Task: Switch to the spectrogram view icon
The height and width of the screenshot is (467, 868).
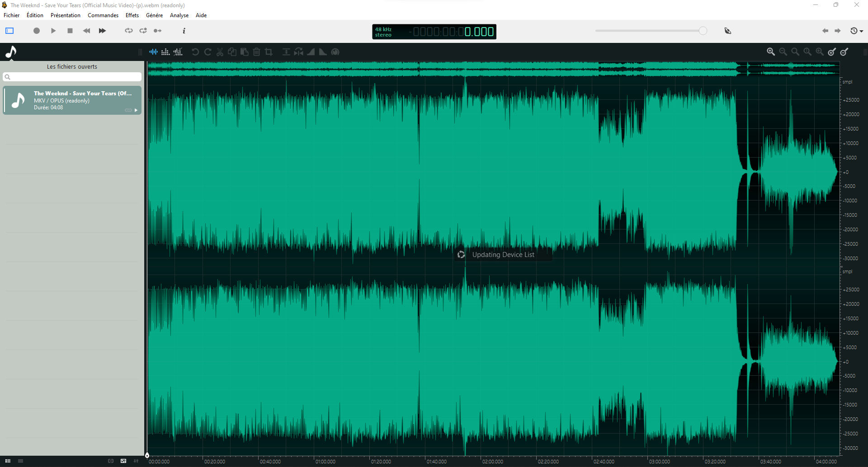Action: [165, 52]
